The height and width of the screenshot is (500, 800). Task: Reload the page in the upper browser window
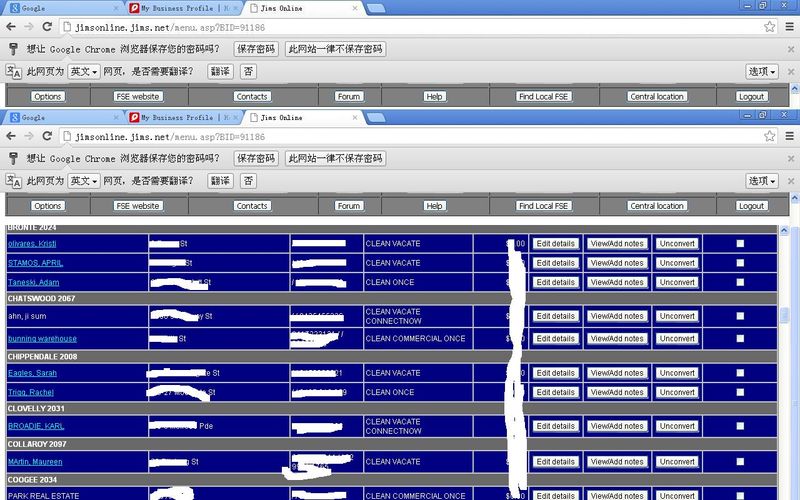tap(47, 27)
